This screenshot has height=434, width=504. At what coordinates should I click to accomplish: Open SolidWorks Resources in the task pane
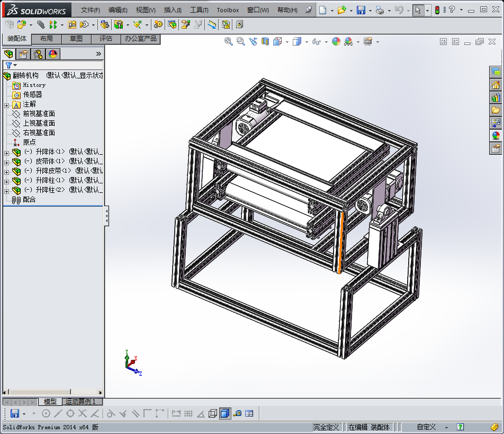click(496, 85)
